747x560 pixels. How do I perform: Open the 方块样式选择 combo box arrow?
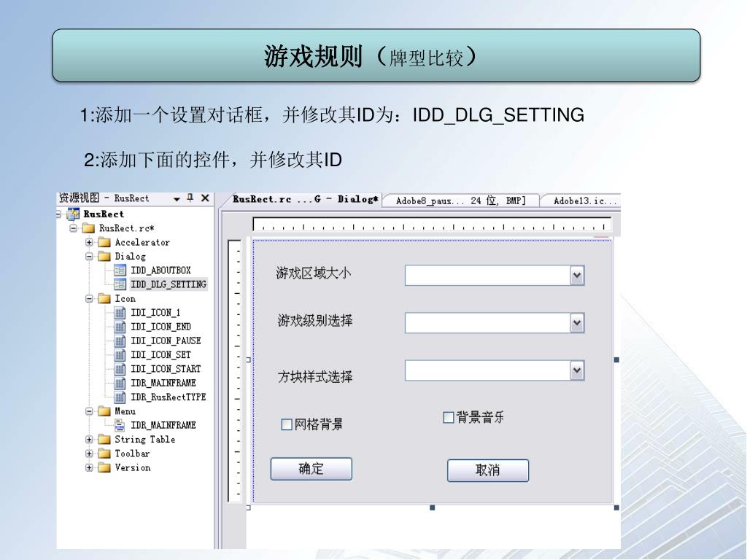577,370
